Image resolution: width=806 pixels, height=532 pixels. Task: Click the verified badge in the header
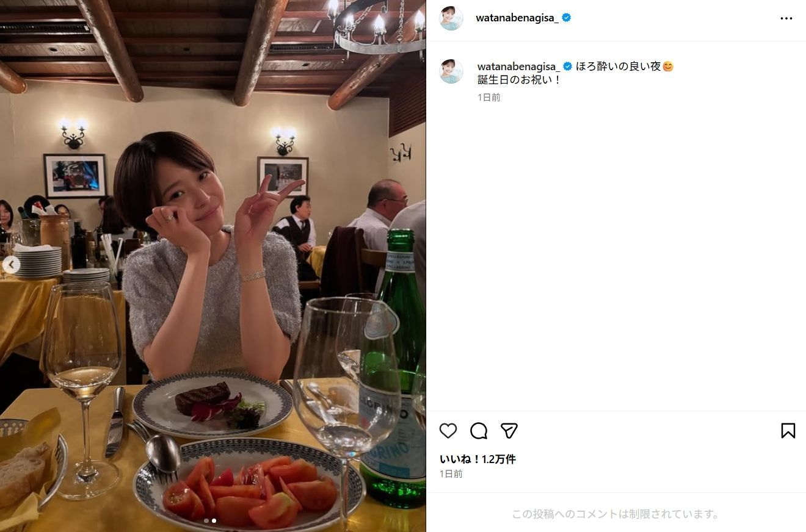[567, 18]
